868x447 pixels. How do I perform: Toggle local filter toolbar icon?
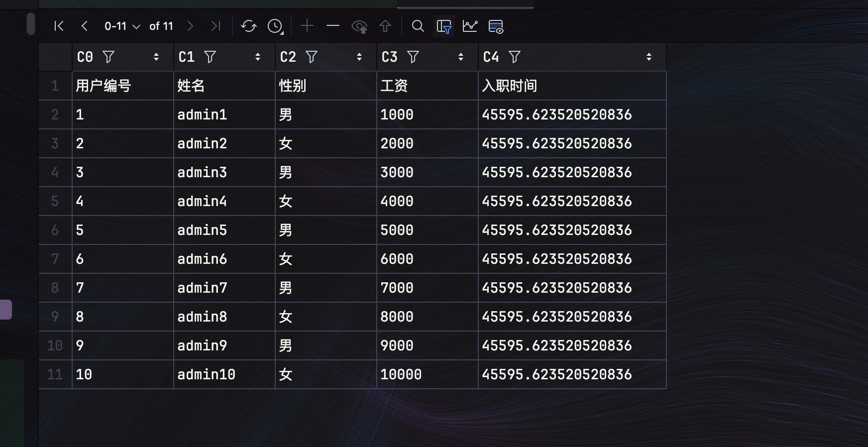[444, 26]
